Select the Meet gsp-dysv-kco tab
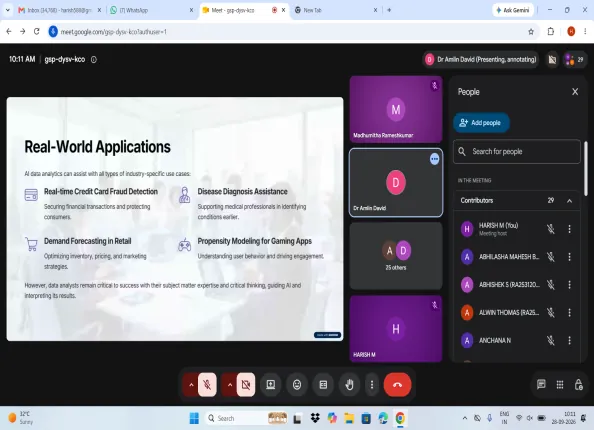The image size is (594, 430). (244, 10)
